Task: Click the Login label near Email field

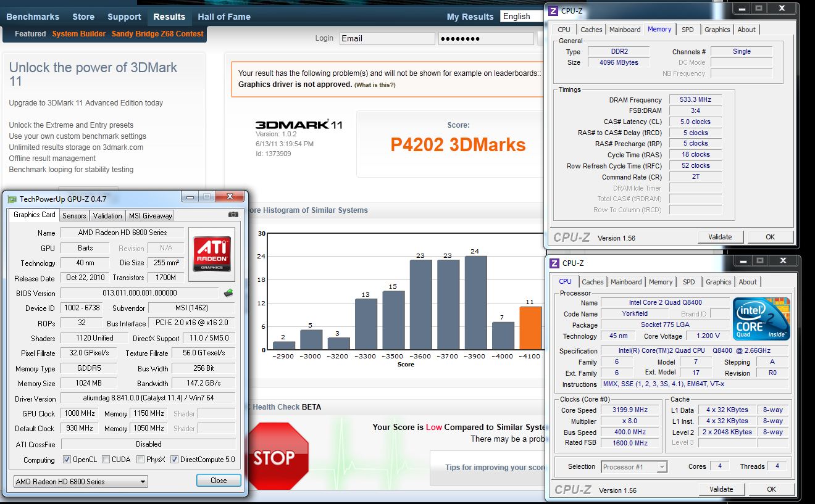Action: tap(324, 38)
